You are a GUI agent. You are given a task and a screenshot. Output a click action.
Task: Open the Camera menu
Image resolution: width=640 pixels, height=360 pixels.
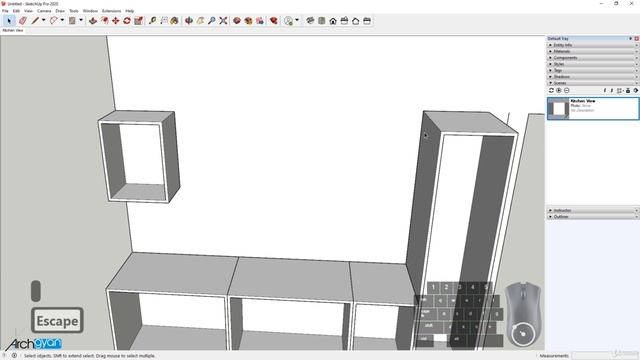pyautogui.click(x=44, y=11)
